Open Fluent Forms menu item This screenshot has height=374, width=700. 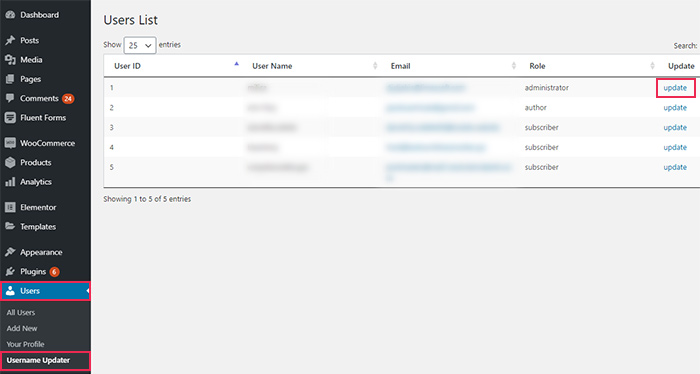click(x=43, y=118)
